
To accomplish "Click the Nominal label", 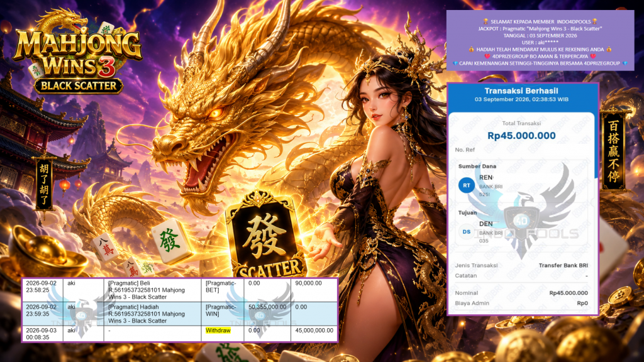I will (x=466, y=293).
